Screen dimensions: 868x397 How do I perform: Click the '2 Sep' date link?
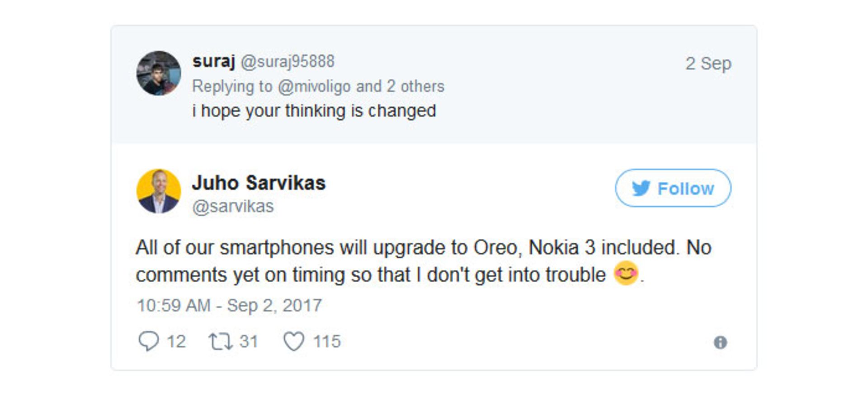pos(708,63)
